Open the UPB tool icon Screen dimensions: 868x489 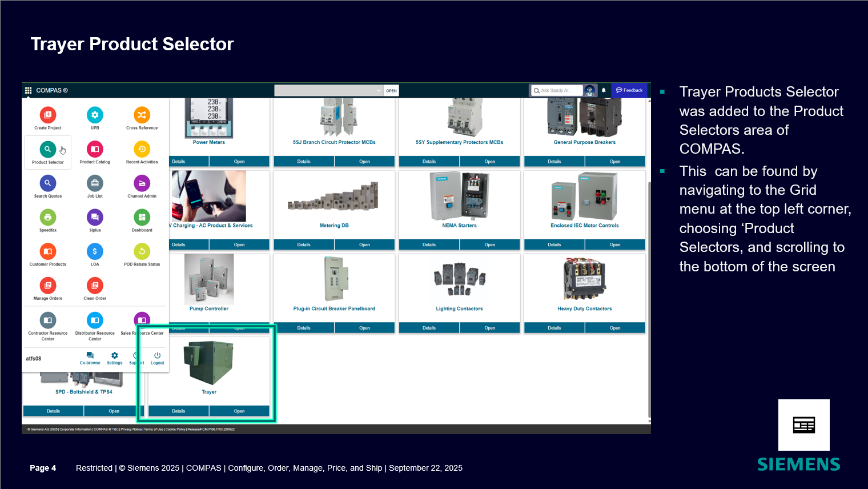tap(95, 115)
